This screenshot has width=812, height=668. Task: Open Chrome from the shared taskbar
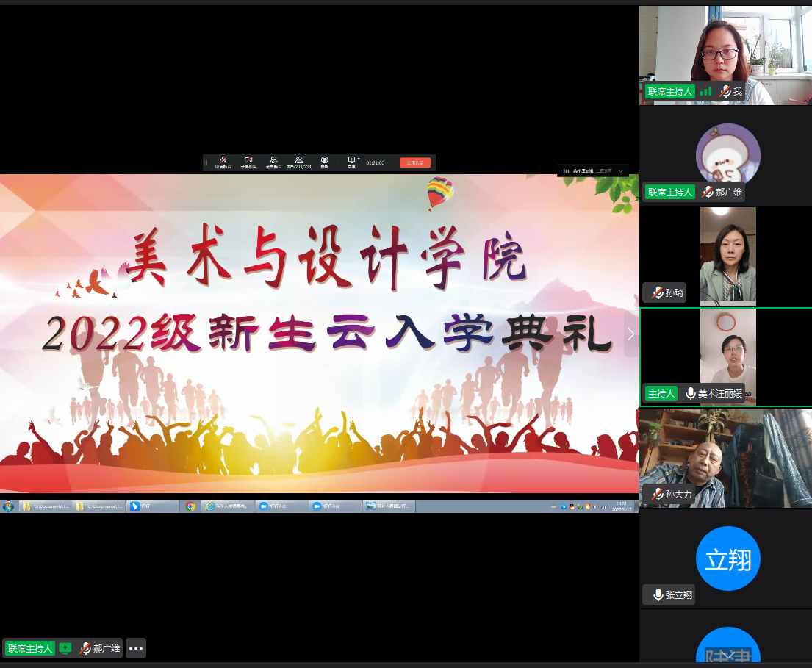tap(190, 506)
